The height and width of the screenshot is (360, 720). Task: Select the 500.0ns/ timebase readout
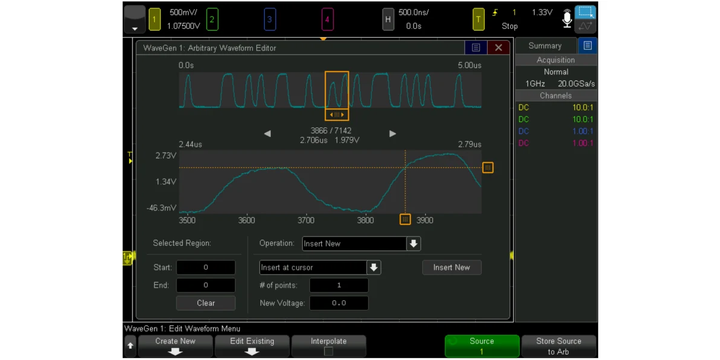click(x=413, y=12)
